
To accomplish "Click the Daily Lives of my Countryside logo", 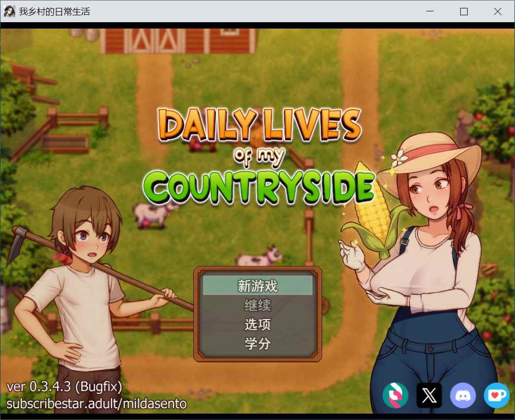I will [259, 158].
